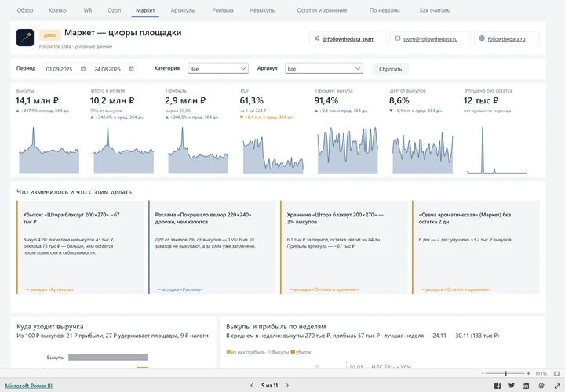Click the fit-to-page icon
The image size is (565, 392).
coord(556,374)
